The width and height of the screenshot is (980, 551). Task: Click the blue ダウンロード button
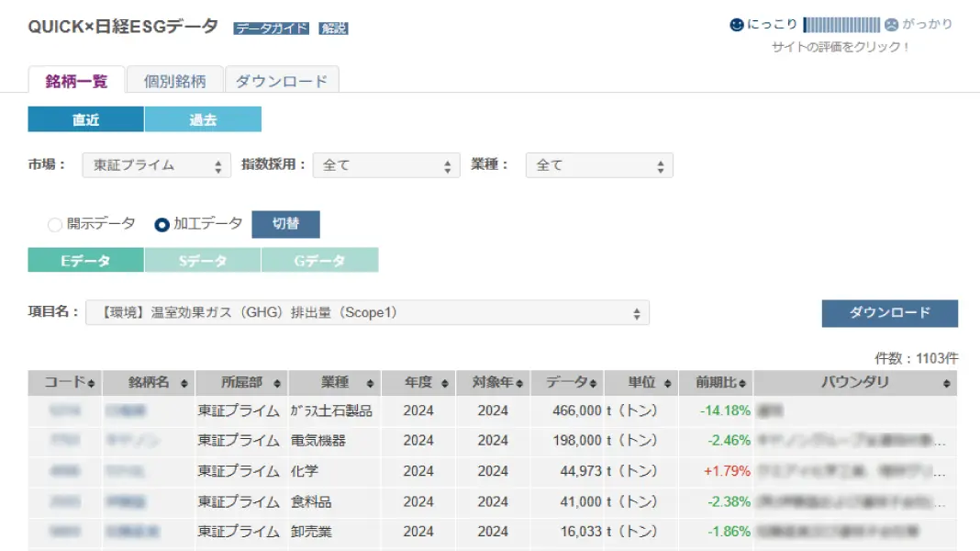(x=889, y=313)
